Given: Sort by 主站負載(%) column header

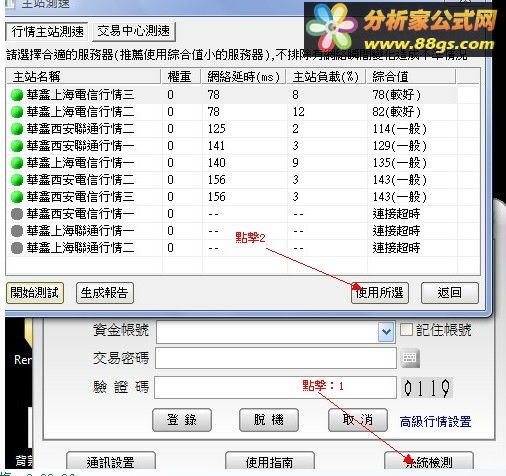Looking at the screenshot, I should 326,77.
